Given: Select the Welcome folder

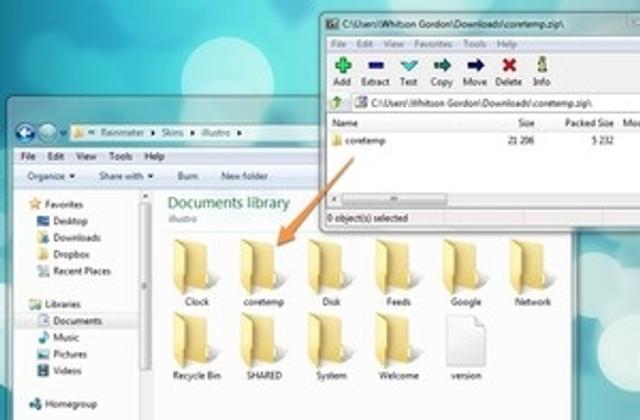Looking at the screenshot, I should pos(398,347).
